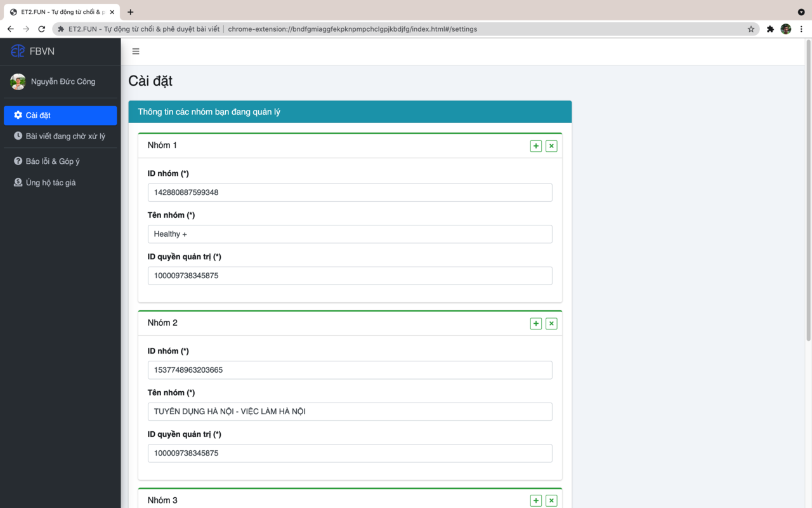Click the browser address bar URL
Viewport: 812px width, 508px height.
[353, 29]
